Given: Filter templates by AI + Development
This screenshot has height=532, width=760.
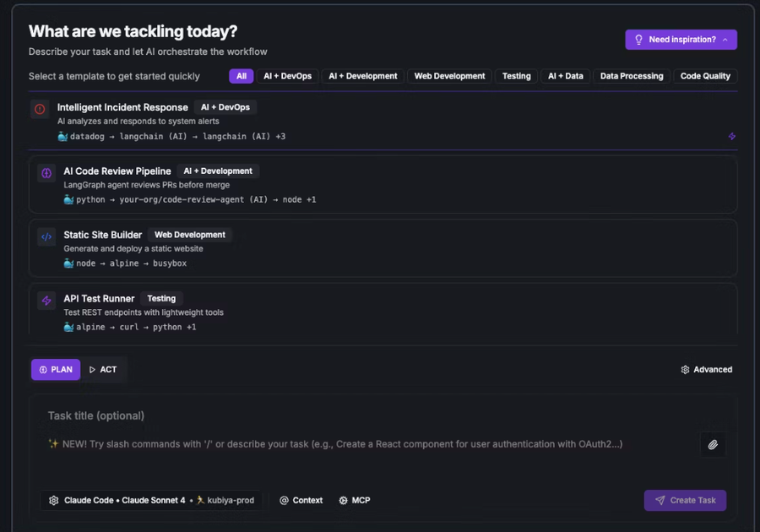Looking at the screenshot, I should coord(362,76).
